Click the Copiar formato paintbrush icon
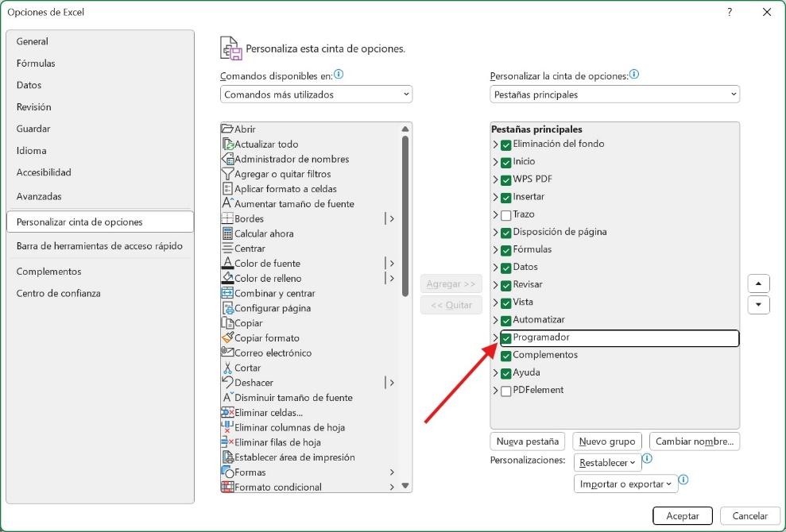The image size is (786, 532). (x=227, y=337)
